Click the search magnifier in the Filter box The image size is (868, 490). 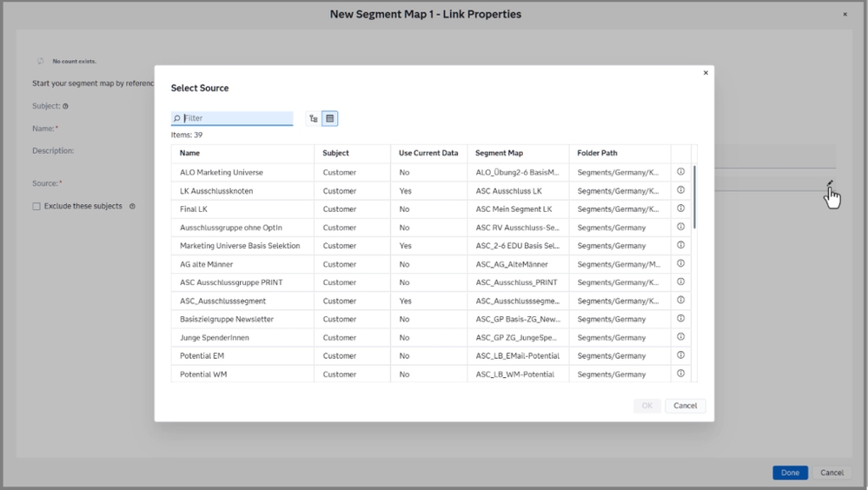point(177,118)
